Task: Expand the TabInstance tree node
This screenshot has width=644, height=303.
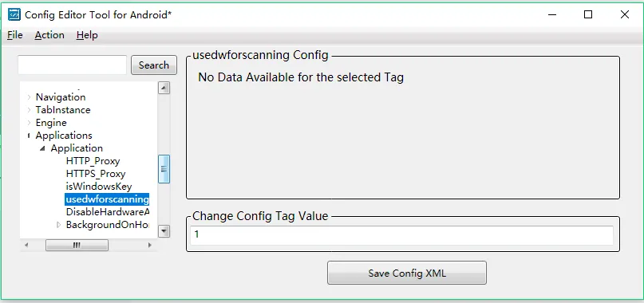Action: point(29,110)
